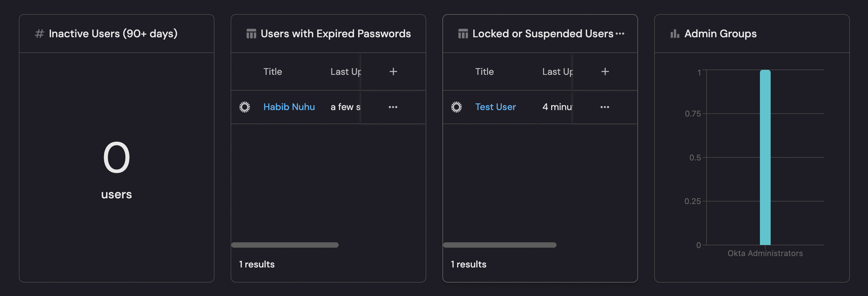Click table icon beside Users with Expired Passwords
Image resolution: width=868 pixels, height=296 pixels.
tap(251, 34)
